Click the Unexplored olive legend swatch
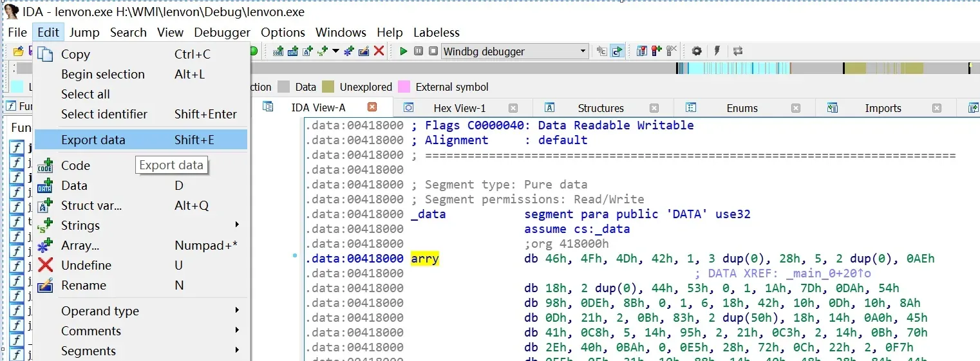Viewport: 980px width, 361px height. click(328, 87)
